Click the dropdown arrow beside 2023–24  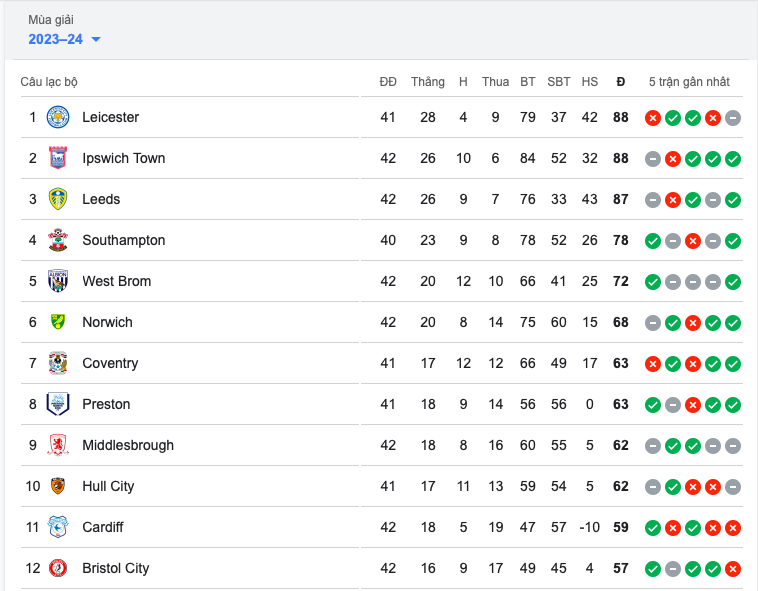pos(96,40)
